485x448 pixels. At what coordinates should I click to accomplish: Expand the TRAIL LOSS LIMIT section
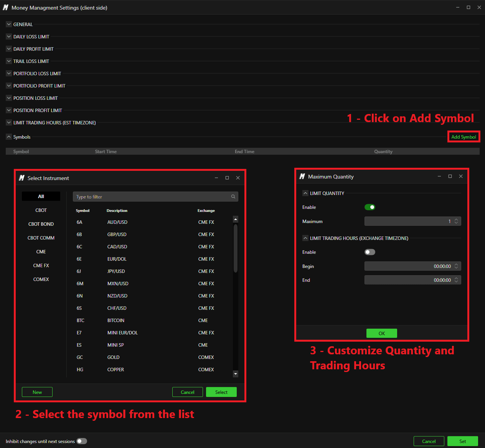[9, 61]
